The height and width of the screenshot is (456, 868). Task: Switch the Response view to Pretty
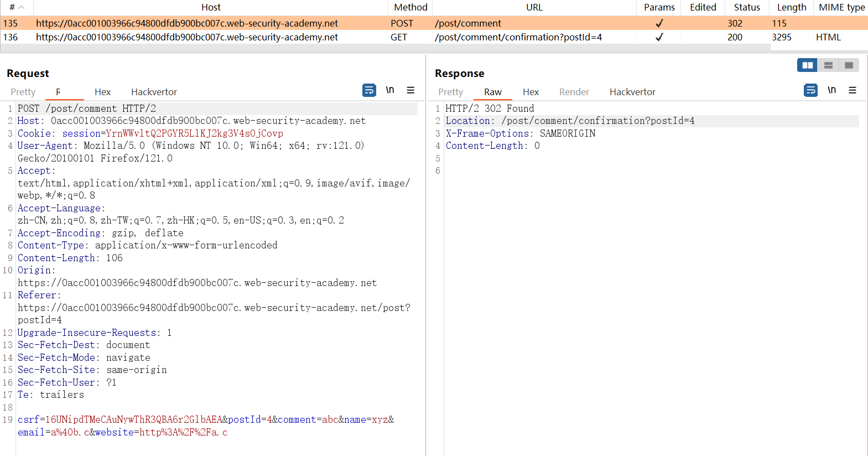[450, 92]
